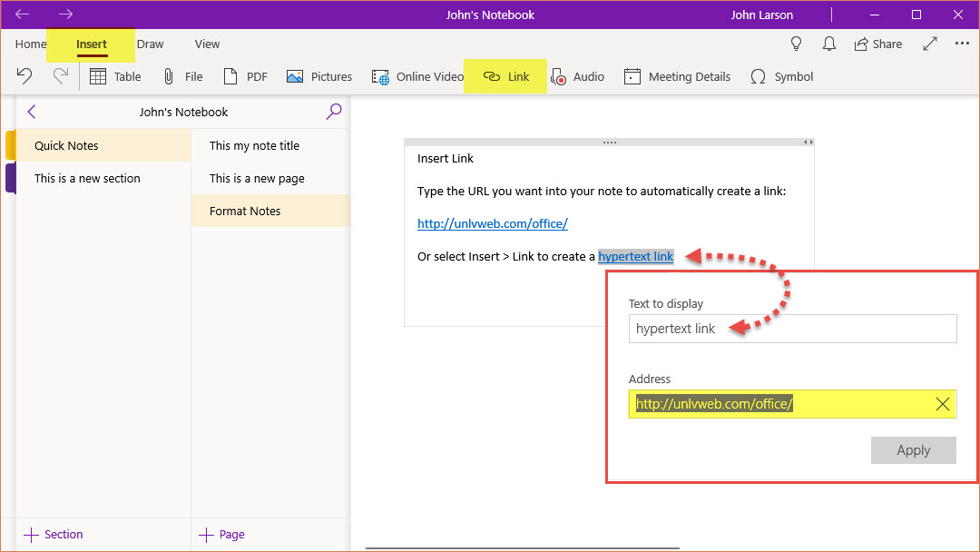Switch to the Draw tab
Viewport: 980px width, 552px height.
[150, 44]
